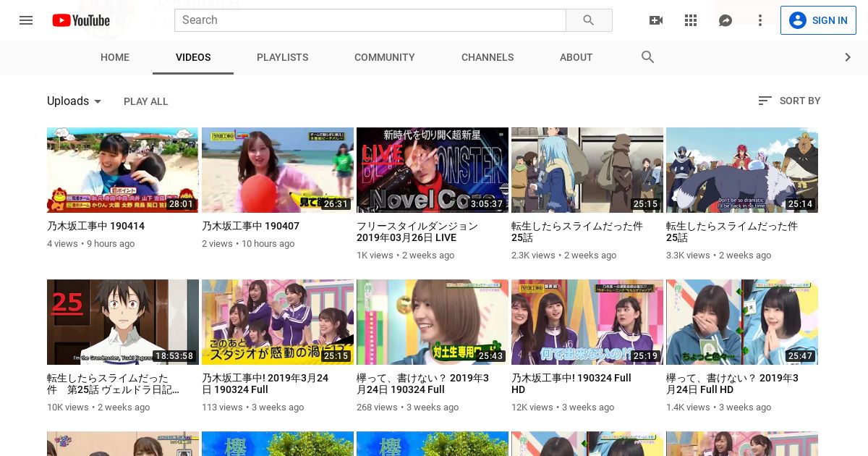Click the '1K views • 2 weeks ago' text
868x456 pixels.
click(405, 256)
